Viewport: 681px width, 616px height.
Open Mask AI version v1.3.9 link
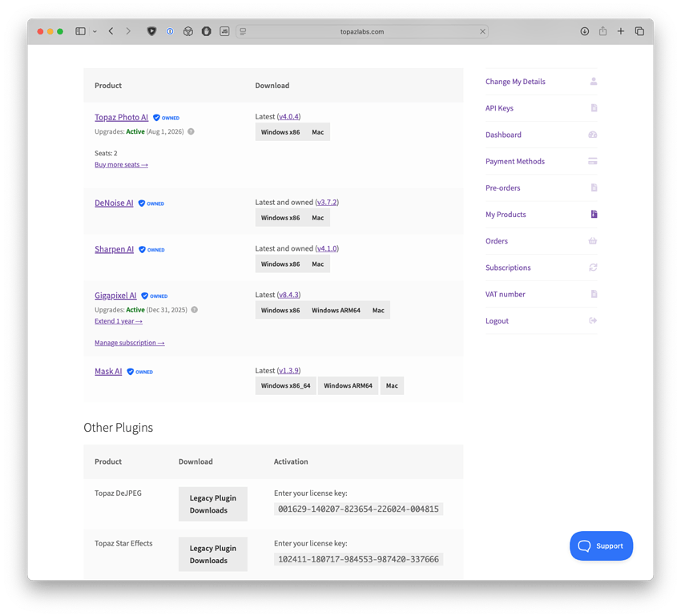click(x=288, y=370)
